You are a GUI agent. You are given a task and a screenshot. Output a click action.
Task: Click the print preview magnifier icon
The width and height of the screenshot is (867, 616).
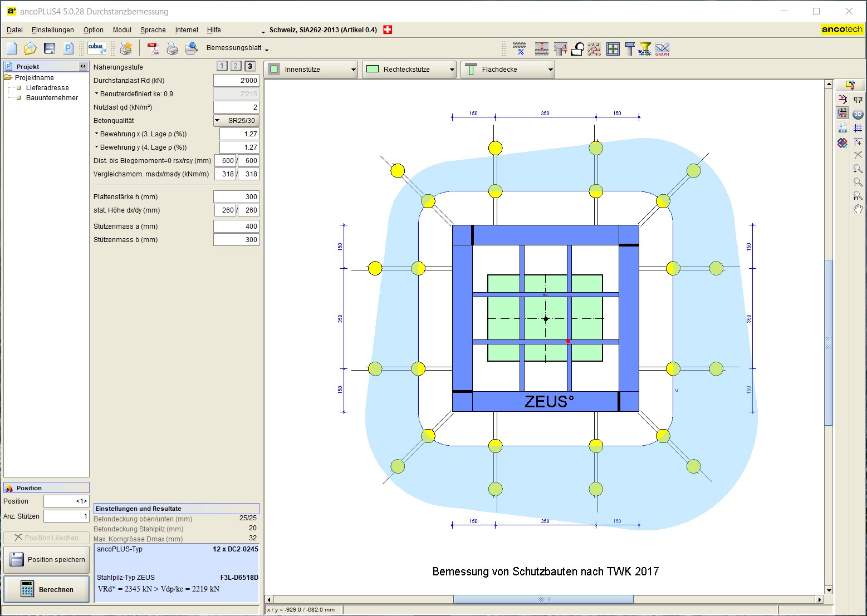(191, 48)
